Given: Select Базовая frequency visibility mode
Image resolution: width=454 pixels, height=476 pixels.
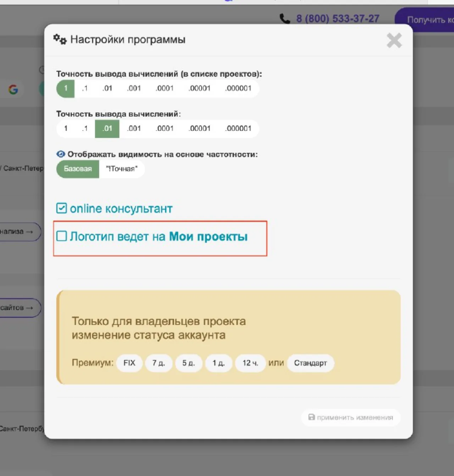Looking at the screenshot, I should tap(78, 169).
